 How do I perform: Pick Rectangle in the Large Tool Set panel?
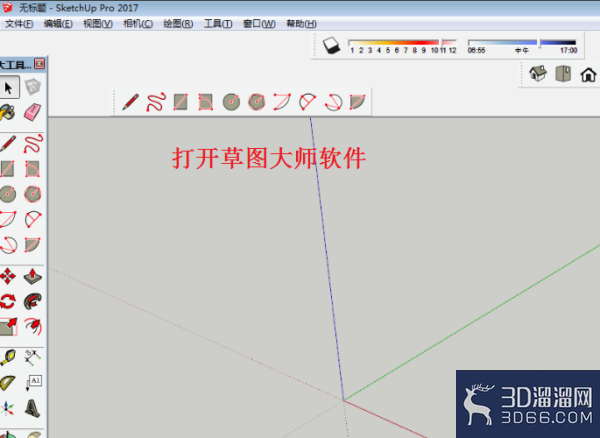[7, 169]
